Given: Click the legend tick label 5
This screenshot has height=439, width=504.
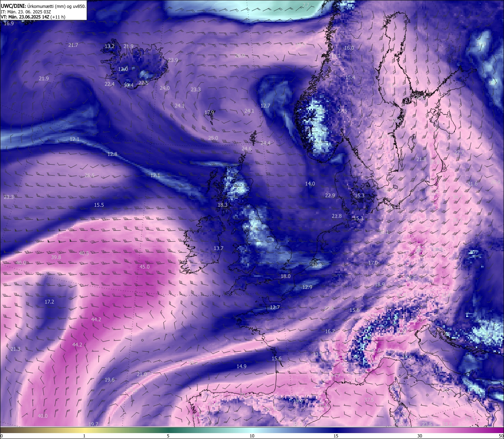Looking at the screenshot, I should coord(168,436).
